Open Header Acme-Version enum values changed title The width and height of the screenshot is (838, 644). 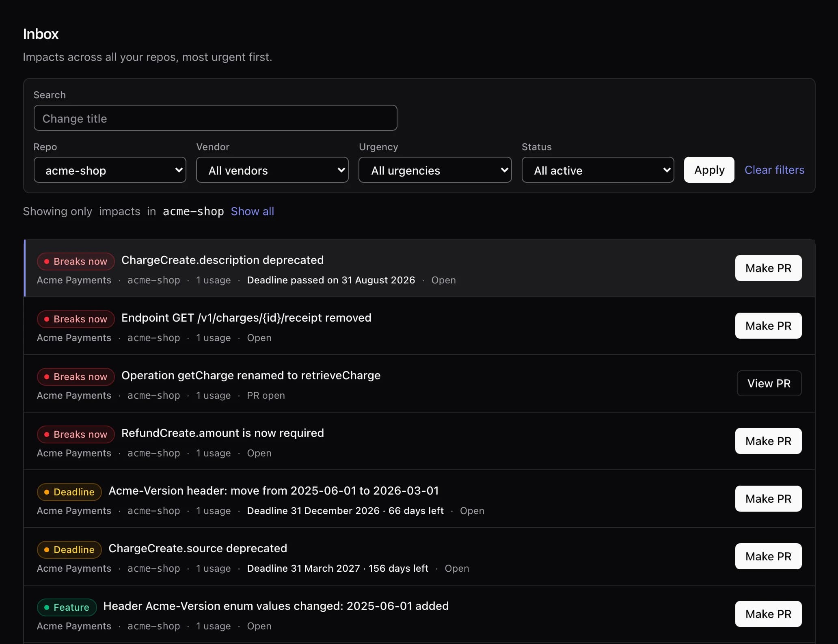[x=276, y=606]
